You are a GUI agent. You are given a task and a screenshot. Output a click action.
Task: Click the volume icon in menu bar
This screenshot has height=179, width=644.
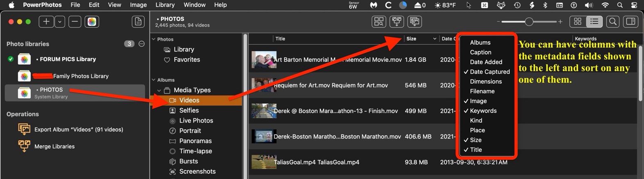589,5
